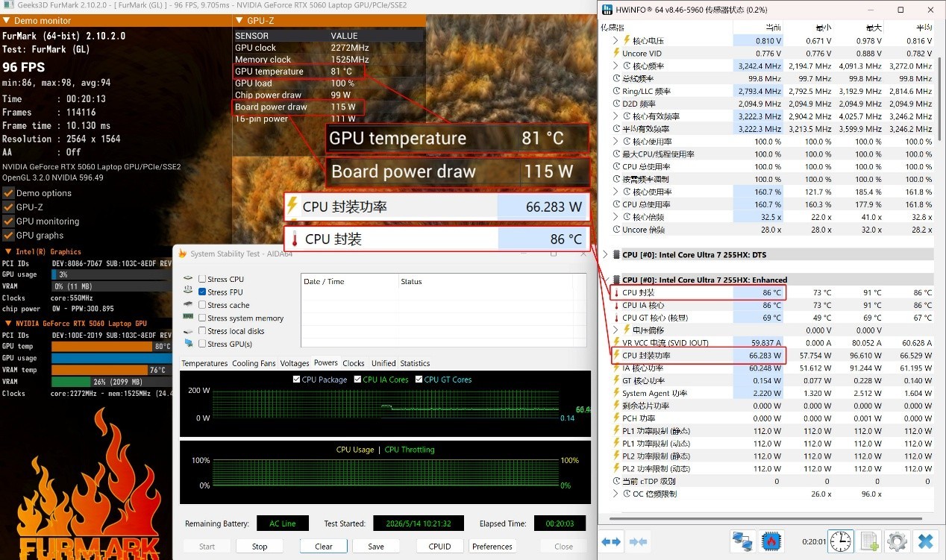Expand the 核心电压 row in HWiNFO

615,40
